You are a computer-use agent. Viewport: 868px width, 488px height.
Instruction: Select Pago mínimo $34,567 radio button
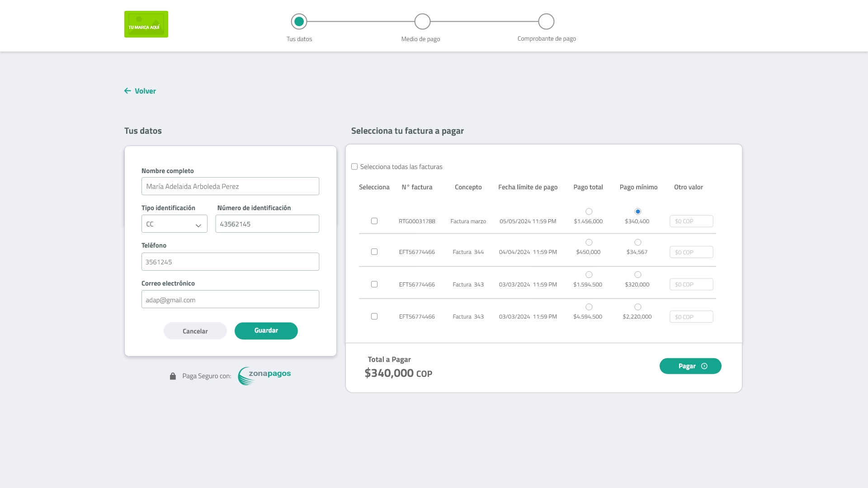click(637, 242)
